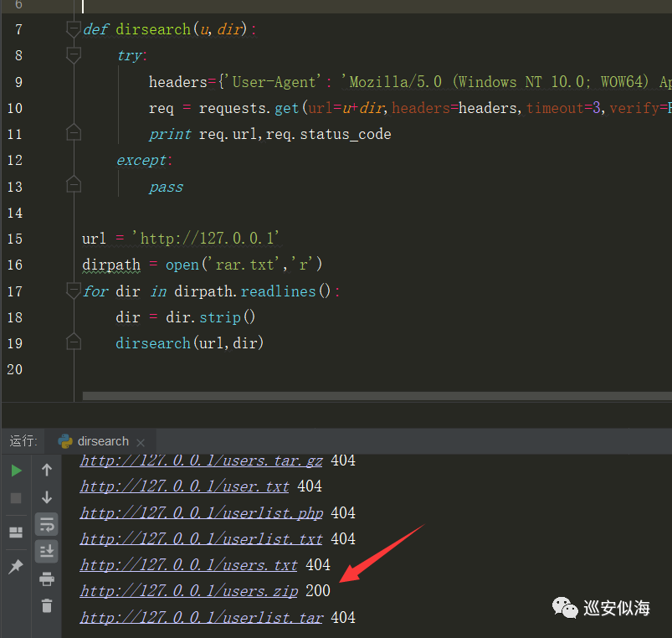This screenshot has height=638, width=672.
Task: Click 'strip' on line 18
Action: (220, 317)
